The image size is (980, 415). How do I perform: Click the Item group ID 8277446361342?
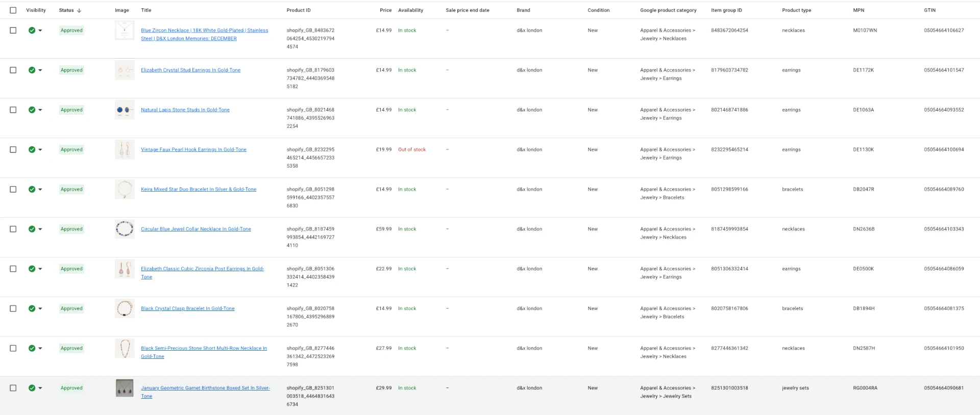tap(729, 349)
